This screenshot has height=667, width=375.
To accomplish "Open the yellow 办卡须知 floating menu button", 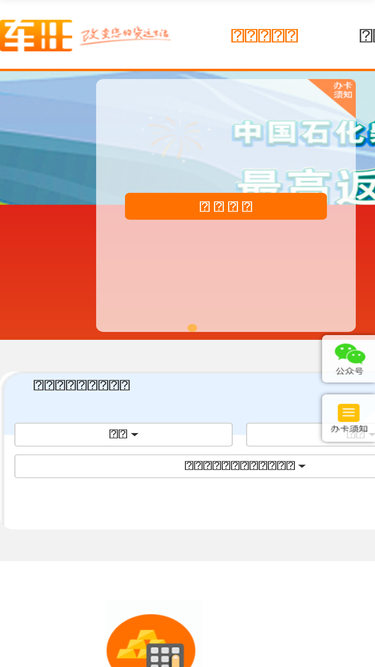I will (349, 418).
